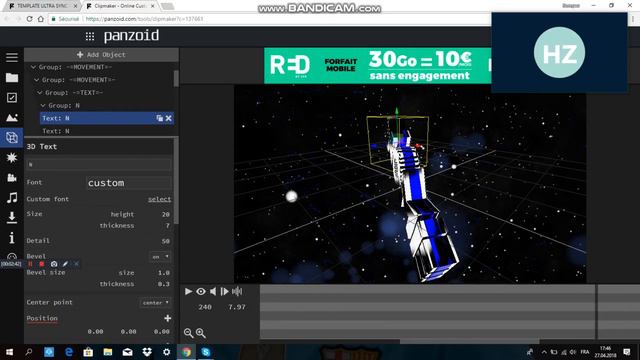640x360 pixels.
Task: Click the panzoid logo
Action: click(131, 36)
